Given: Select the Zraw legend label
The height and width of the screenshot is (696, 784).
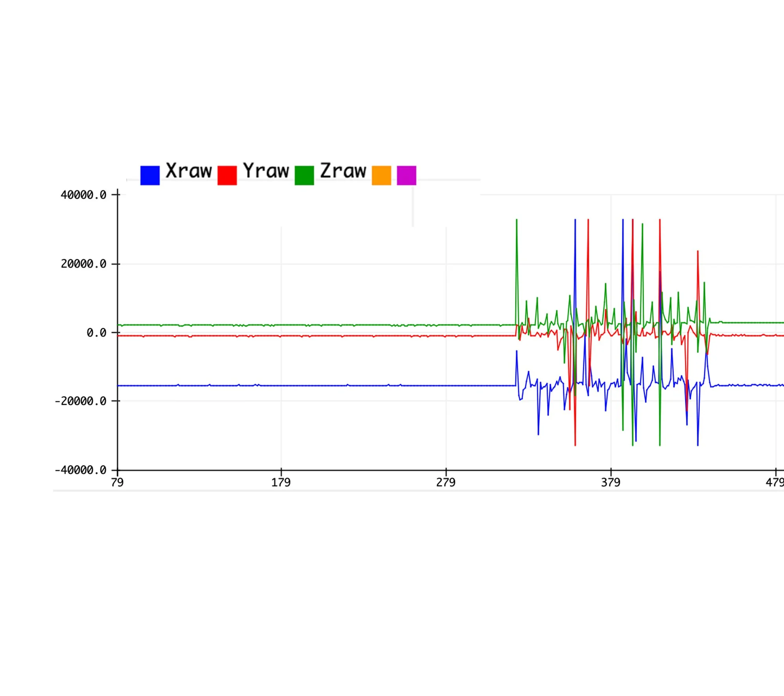Looking at the screenshot, I should [343, 171].
